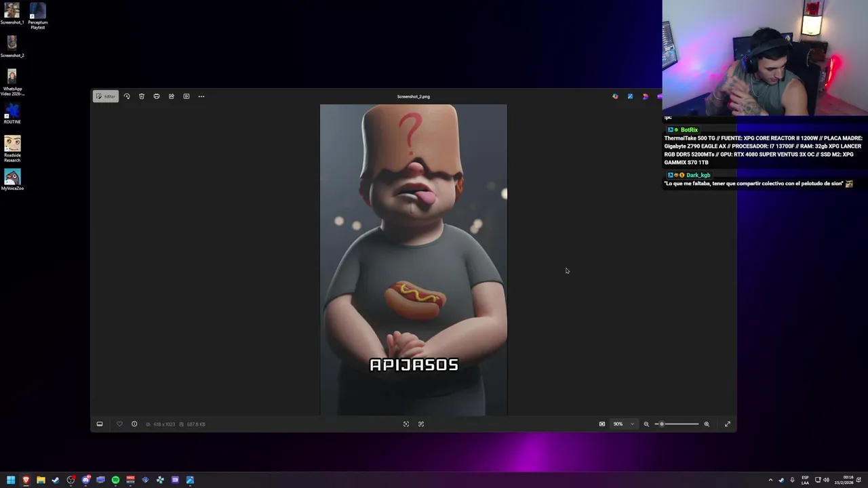The image size is (868, 488).
Task: Show file info with the info icon
Action: [x=134, y=424]
